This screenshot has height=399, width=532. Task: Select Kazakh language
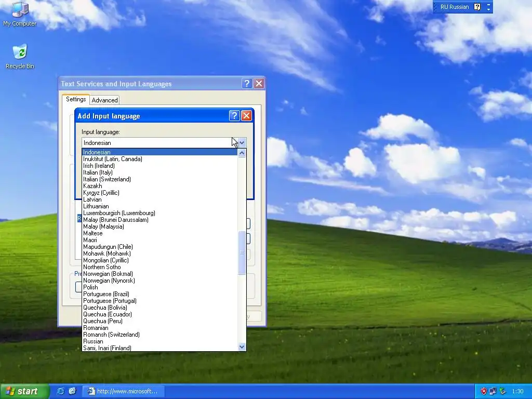[x=160, y=186]
